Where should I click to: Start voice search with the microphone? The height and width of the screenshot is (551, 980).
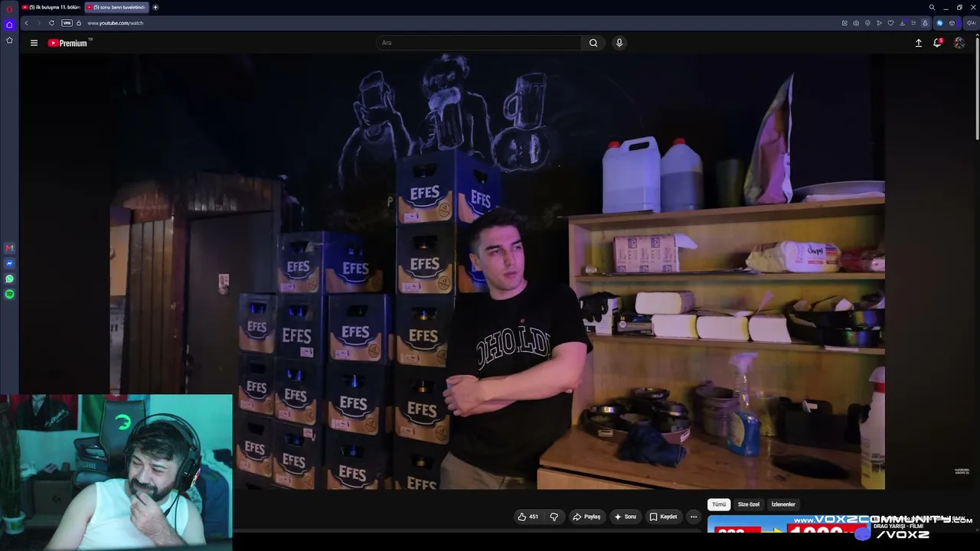point(619,43)
